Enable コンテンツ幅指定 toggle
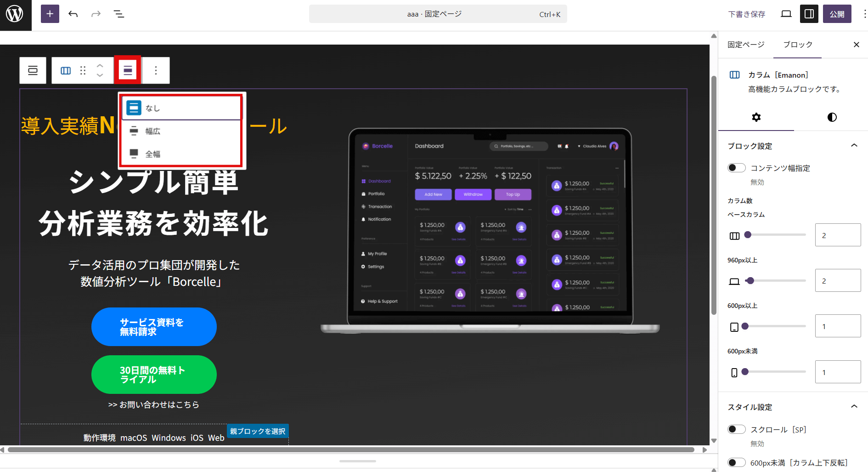The width and height of the screenshot is (868, 472). click(736, 168)
